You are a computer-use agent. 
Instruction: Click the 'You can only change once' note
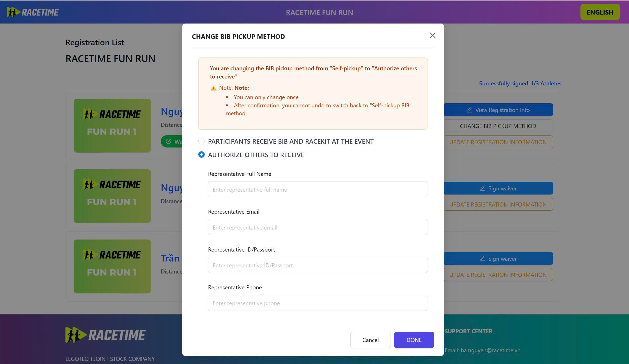click(266, 97)
